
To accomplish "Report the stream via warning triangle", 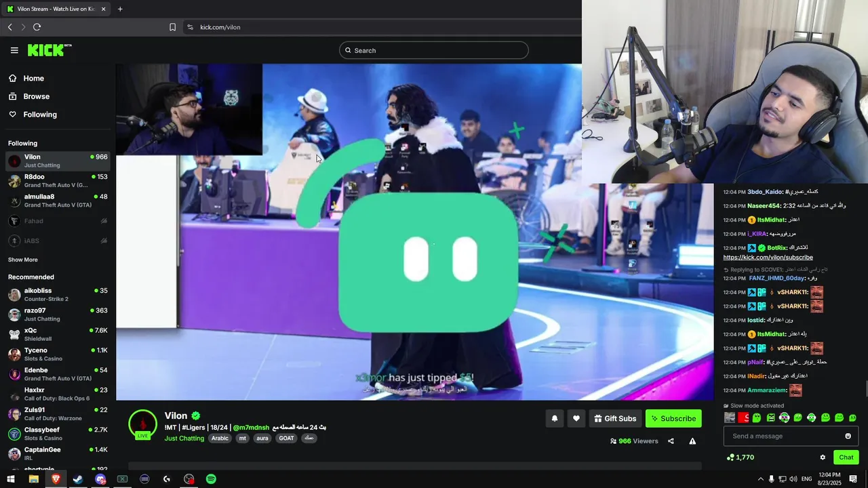I will point(692,441).
